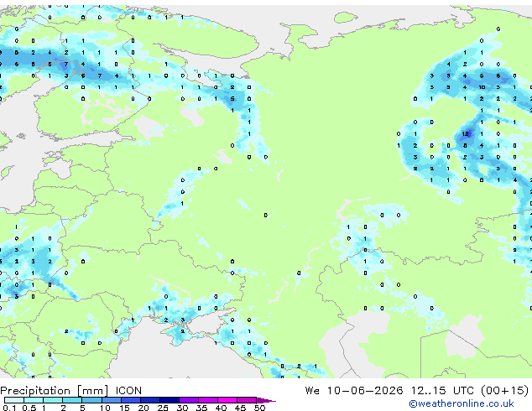The image size is (532, 411).
Task: Click the date '10-06-2026' in the footer
Action: 365,390
